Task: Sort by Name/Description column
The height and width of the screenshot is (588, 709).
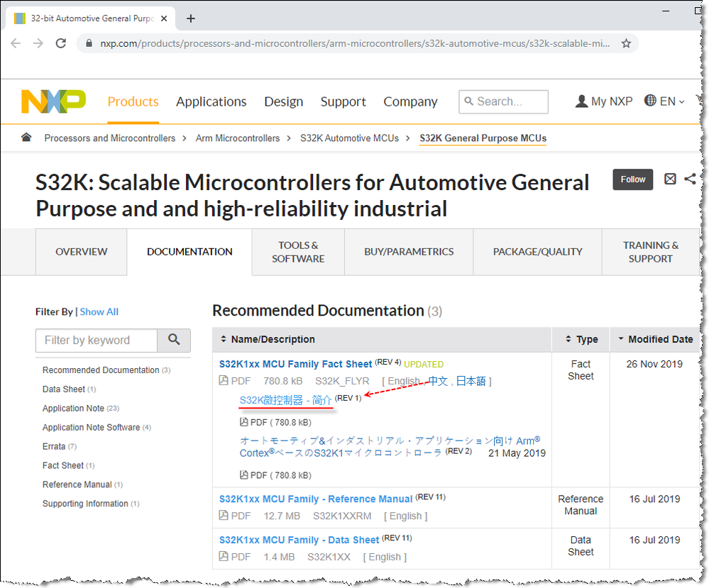Action: tap(267, 340)
